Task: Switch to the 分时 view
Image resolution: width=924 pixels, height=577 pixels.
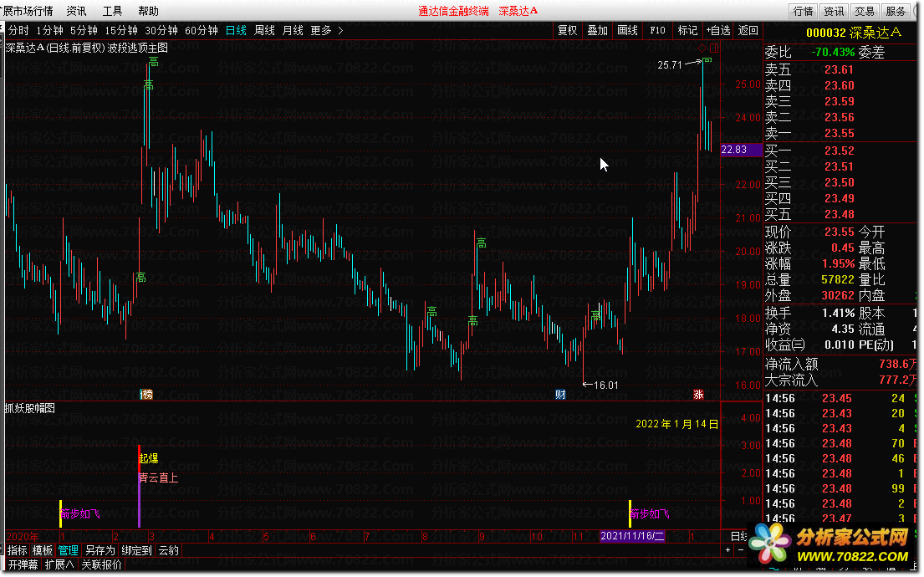Action: pyautogui.click(x=18, y=30)
